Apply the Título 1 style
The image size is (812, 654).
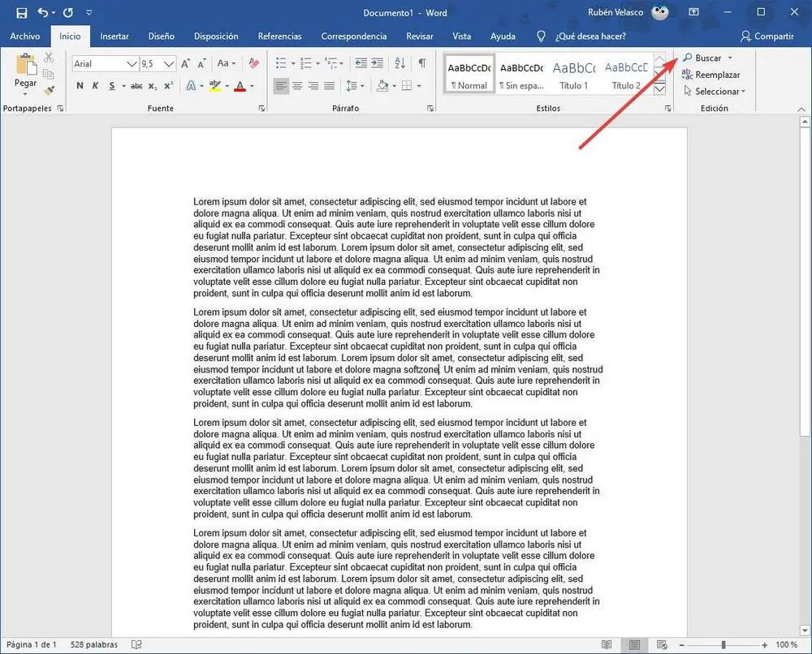pos(574,75)
